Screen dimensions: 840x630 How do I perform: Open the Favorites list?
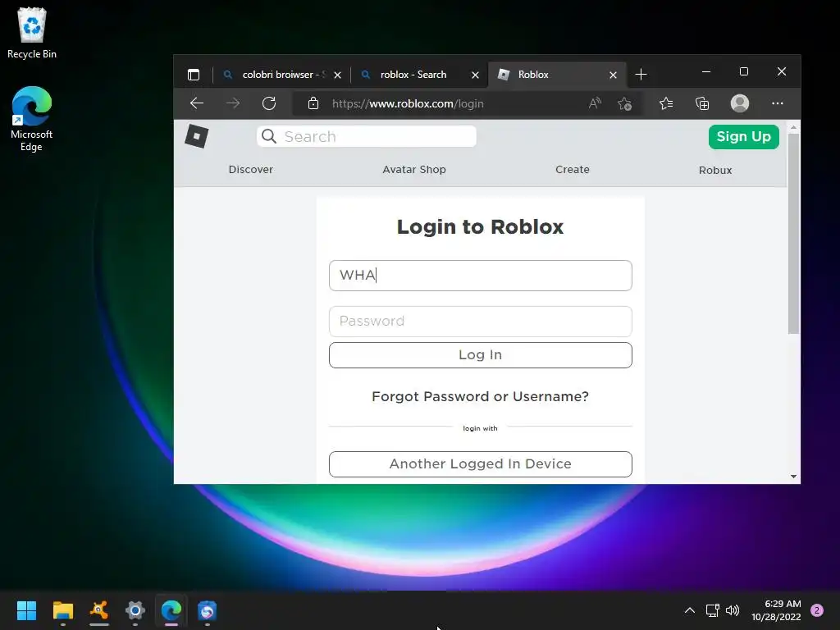coord(666,103)
